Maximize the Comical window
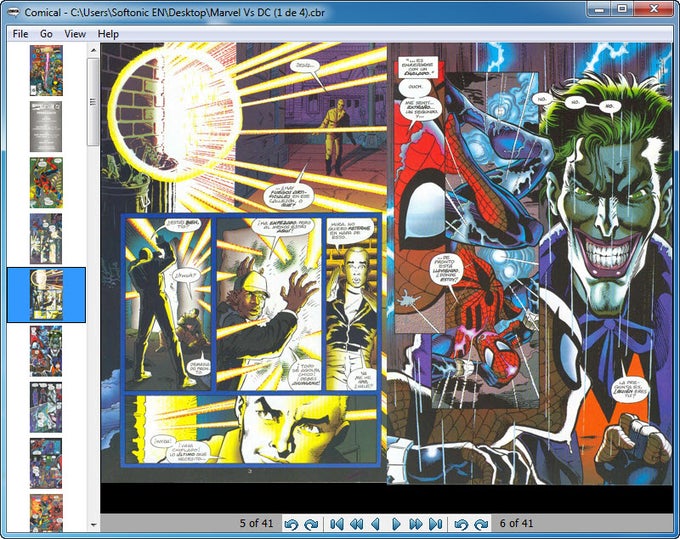Viewport: 680px width, 539px height. [x=622, y=9]
